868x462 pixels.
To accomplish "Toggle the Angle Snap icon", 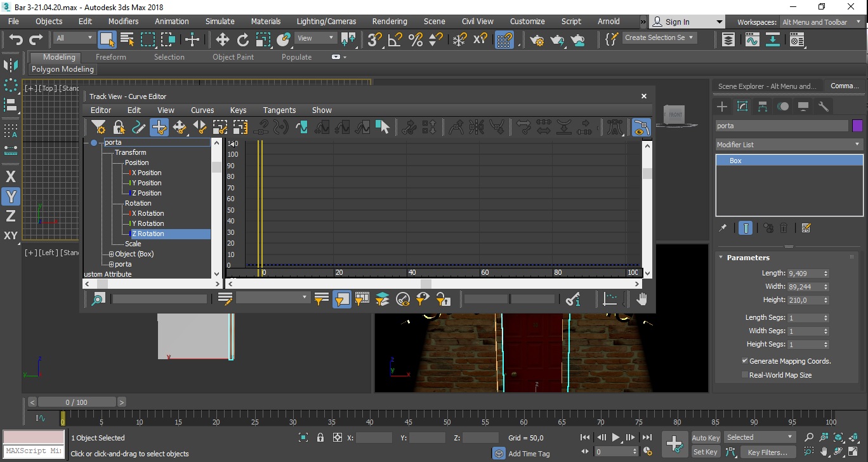I will (x=395, y=40).
